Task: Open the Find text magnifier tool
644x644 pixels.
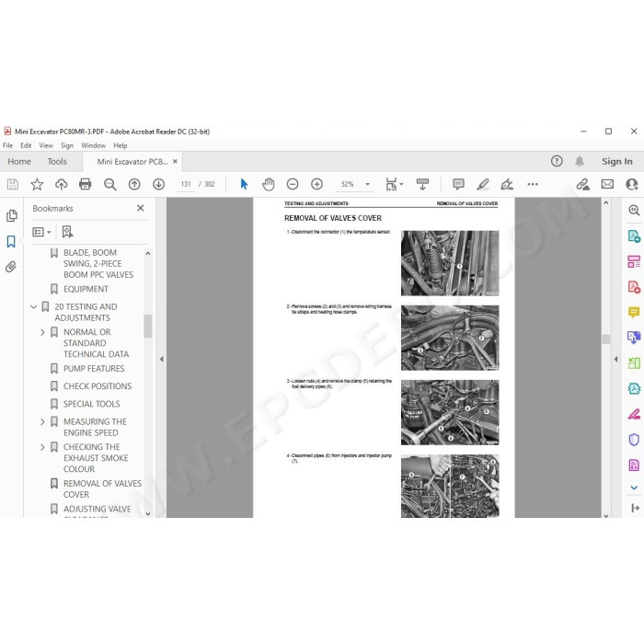Action: click(x=110, y=184)
